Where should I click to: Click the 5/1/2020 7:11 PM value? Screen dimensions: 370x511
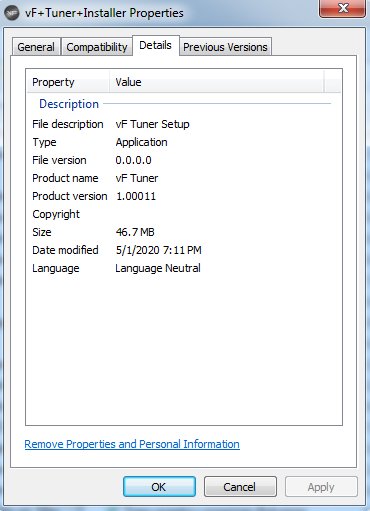point(158,250)
